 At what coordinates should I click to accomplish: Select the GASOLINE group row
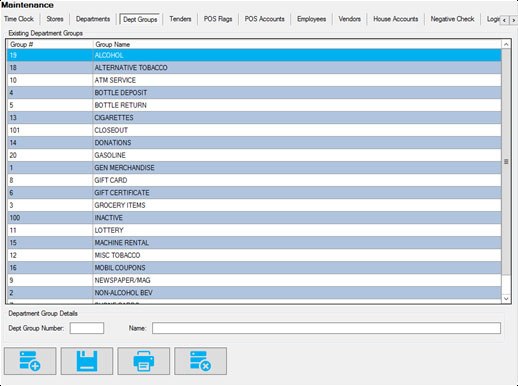coord(254,155)
